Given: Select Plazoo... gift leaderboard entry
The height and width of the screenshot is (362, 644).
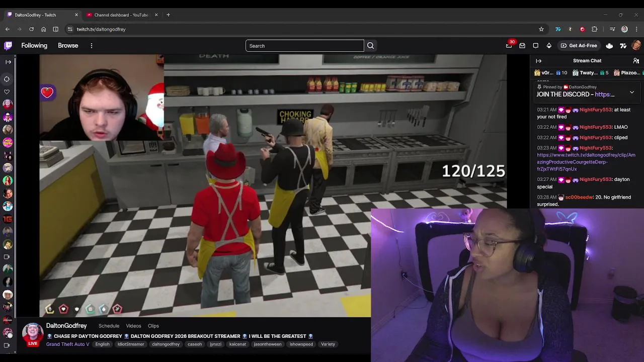Looking at the screenshot, I should (x=628, y=73).
